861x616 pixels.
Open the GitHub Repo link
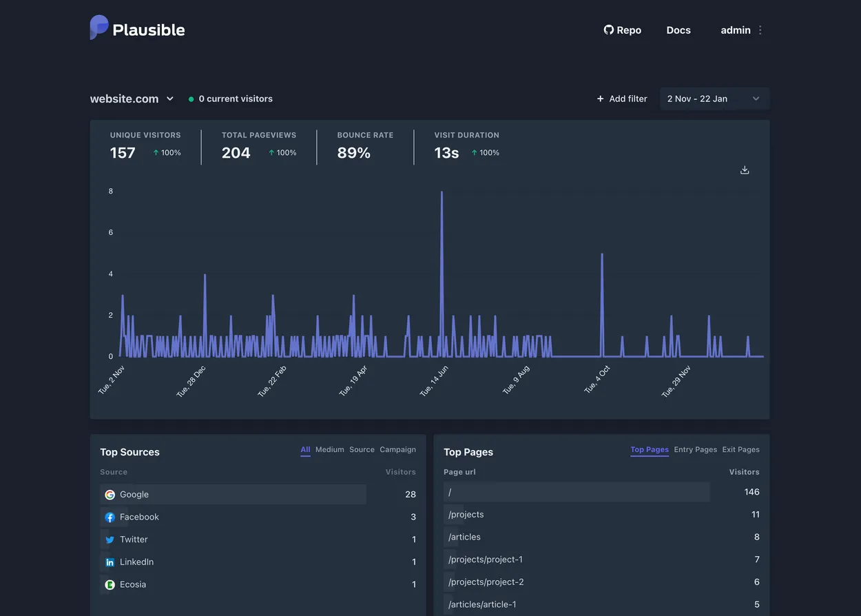(622, 30)
